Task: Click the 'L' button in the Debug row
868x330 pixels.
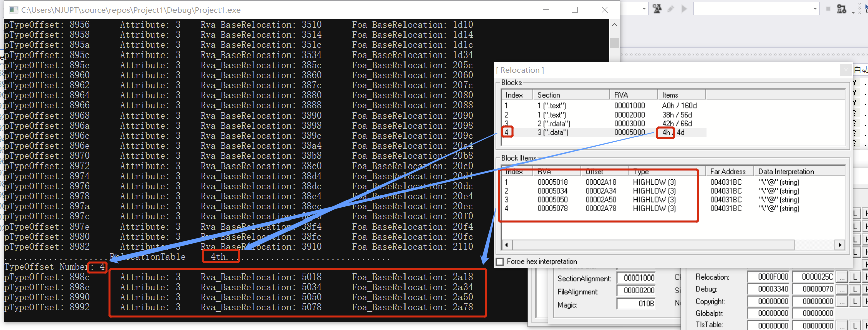Action: point(855,289)
